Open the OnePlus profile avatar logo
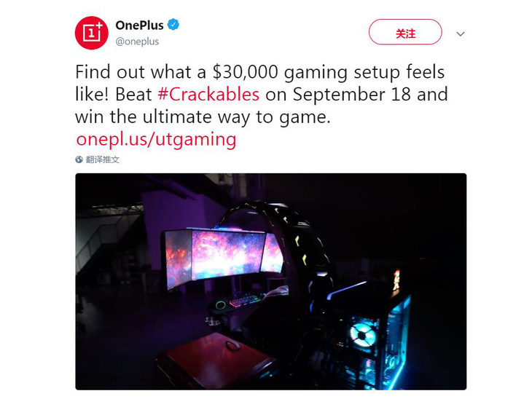532x399 pixels. click(x=91, y=33)
